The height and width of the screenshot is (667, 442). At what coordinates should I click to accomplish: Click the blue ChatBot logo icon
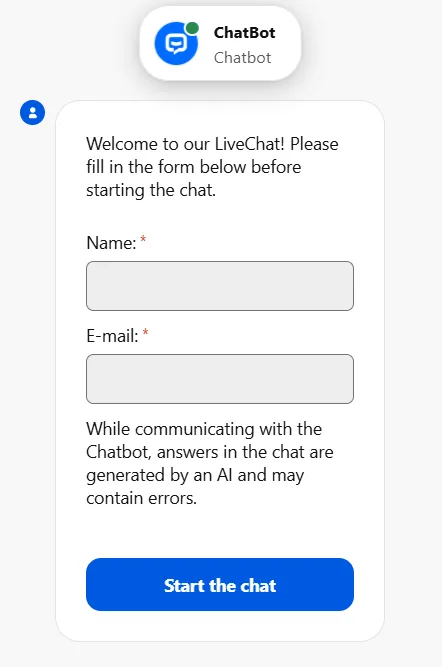click(176, 43)
